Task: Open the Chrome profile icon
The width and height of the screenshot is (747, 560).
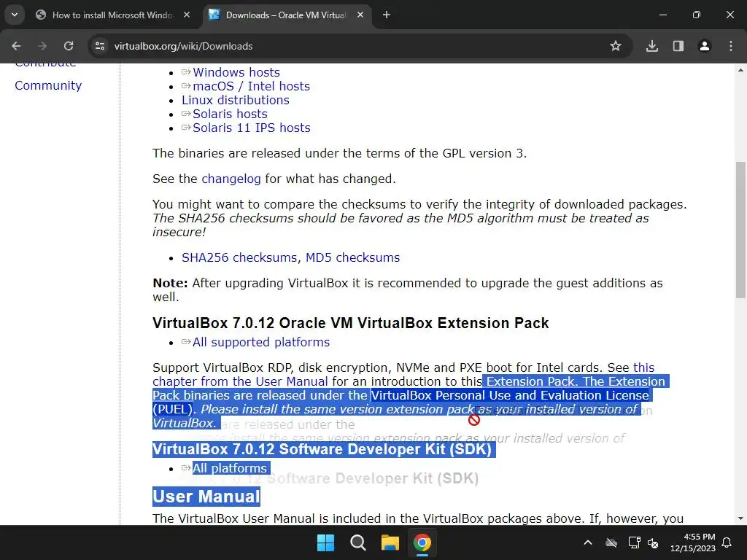Action: point(705,46)
